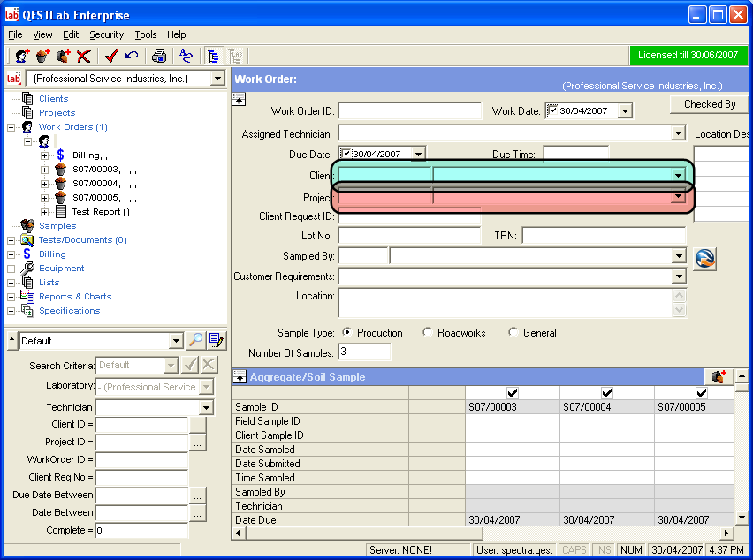This screenshot has width=753, height=560.
Task: Click the Reports & Charts tree link
Action: 75,297
